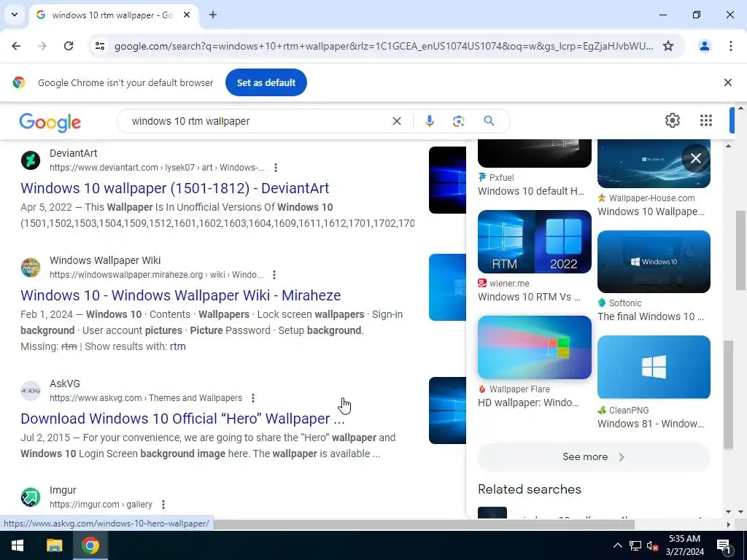Click Chrome icon in taskbar
Image resolution: width=747 pixels, height=560 pixels.
coord(90,545)
